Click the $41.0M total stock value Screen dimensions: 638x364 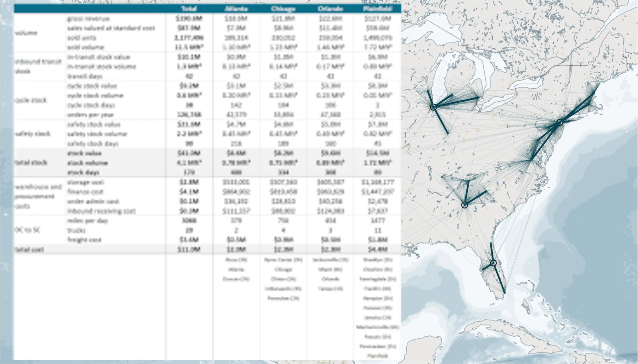pyautogui.click(x=189, y=153)
